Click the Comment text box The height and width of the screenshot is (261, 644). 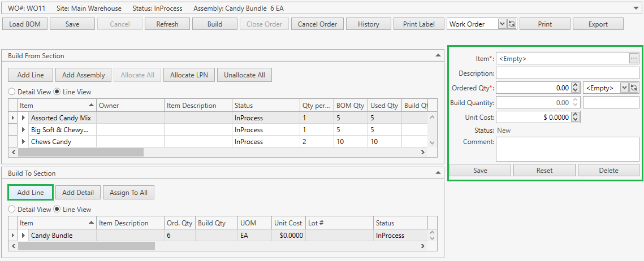tap(567, 149)
